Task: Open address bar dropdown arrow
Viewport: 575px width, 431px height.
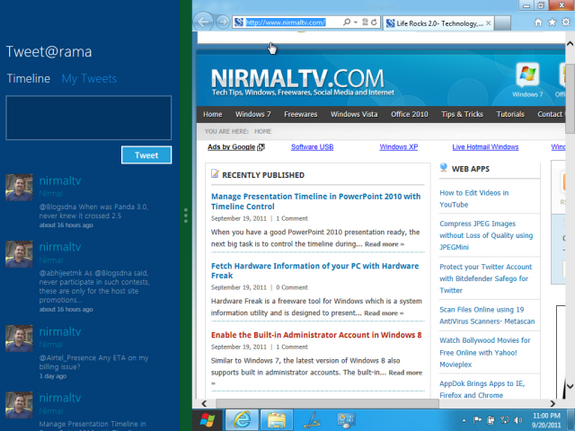Action: click(356, 22)
